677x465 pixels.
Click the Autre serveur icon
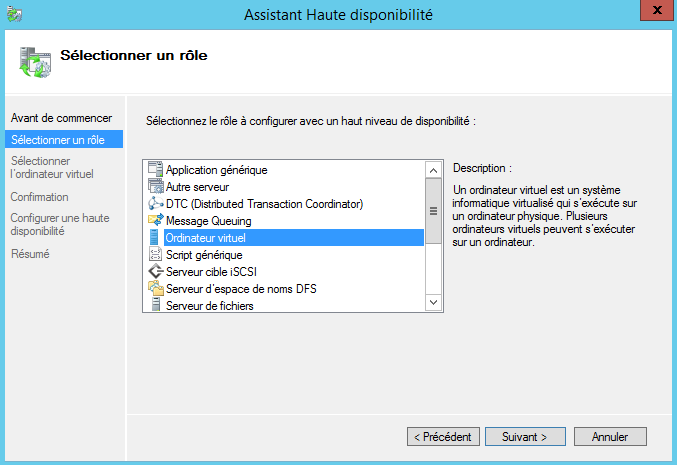pos(155,187)
